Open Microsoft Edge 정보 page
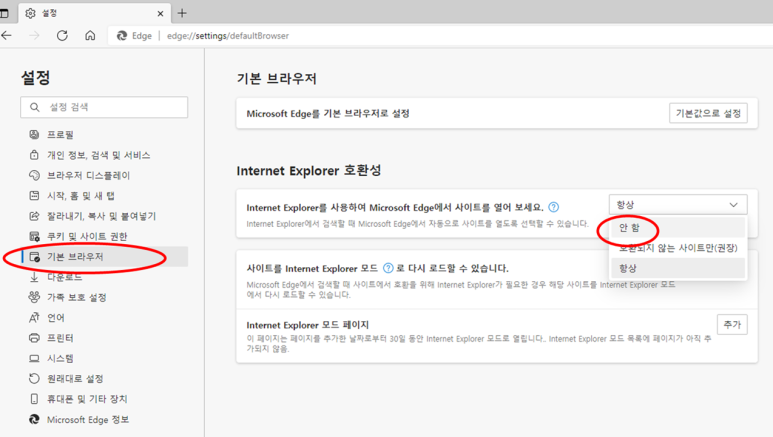This screenshot has height=437, width=773. click(88, 419)
